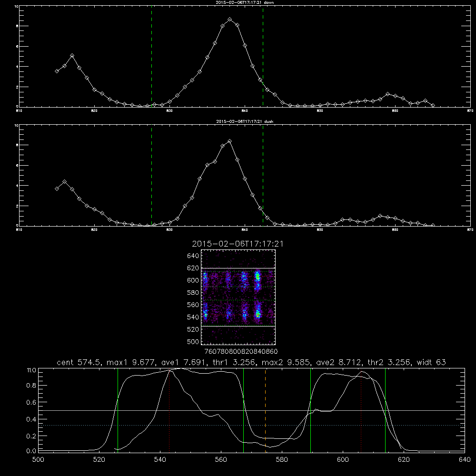This screenshot has height=476, width=476.
Task: Click the first diamond marker in the dusk plot
Action: 57,189
